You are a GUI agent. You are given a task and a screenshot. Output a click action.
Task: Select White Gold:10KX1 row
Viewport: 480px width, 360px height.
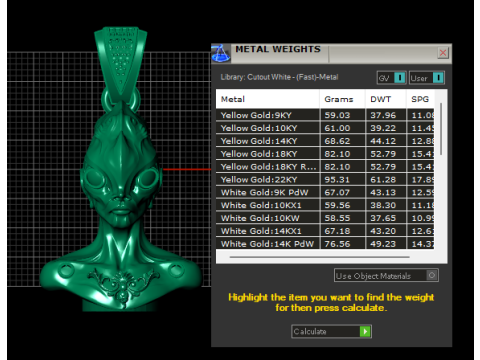(325, 205)
